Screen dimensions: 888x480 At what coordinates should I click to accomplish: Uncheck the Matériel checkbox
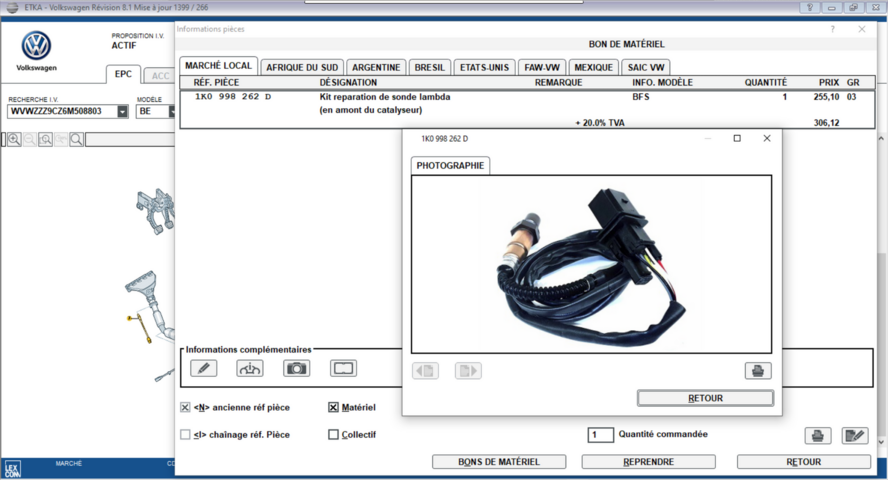click(x=334, y=407)
